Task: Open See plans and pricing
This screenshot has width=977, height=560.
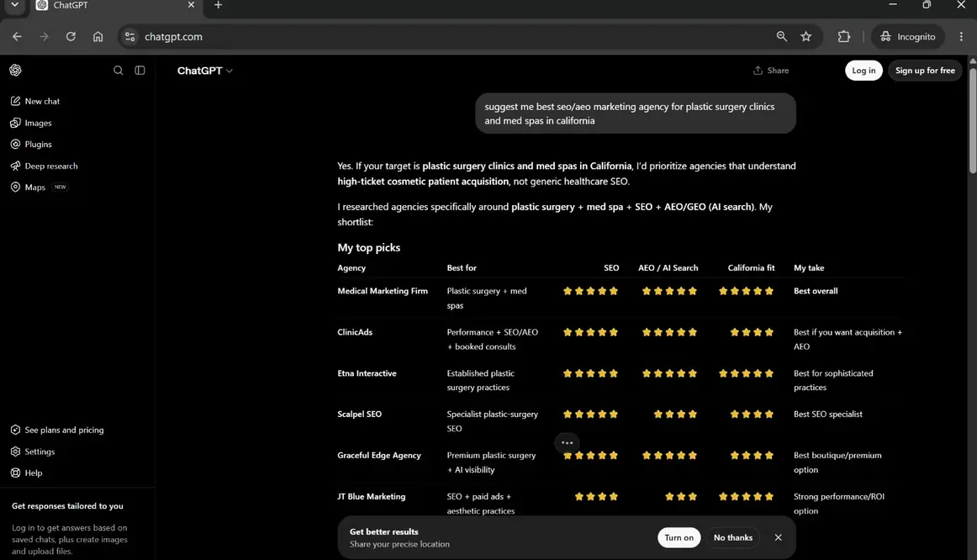Action: coord(57,430)
